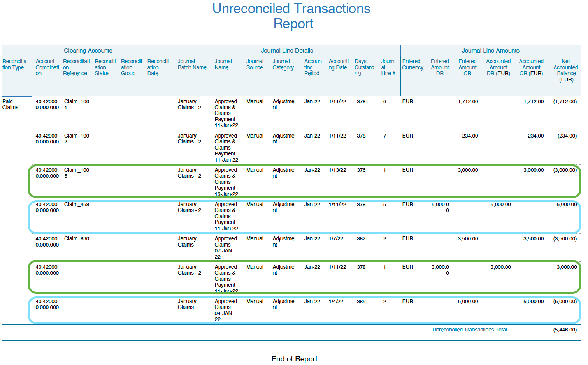The height and width of the screenshot is (365, 588).
Task: Click the Claim_458 reconciliation reference
Action: point(77,204)
